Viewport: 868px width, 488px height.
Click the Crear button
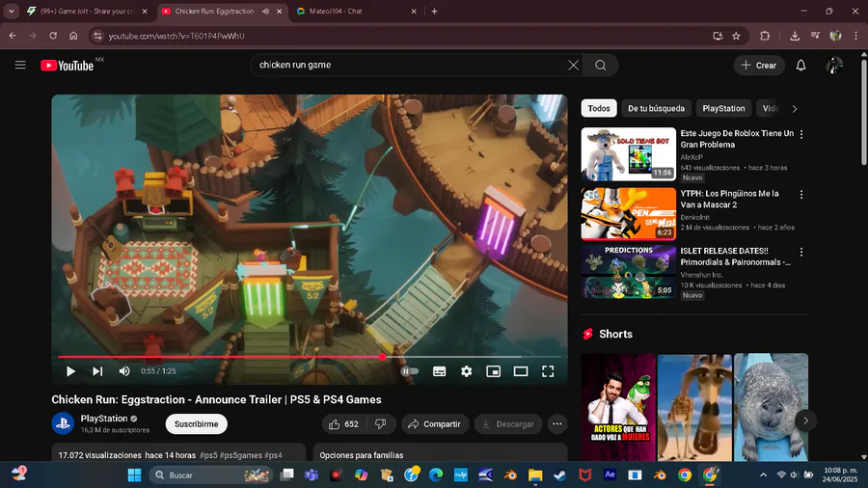[759, 66]
